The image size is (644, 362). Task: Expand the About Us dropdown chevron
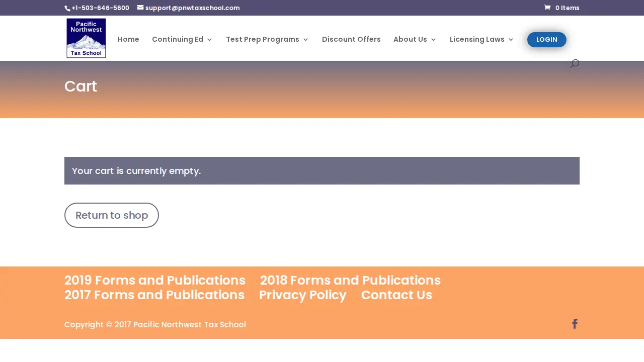point(433,40)
